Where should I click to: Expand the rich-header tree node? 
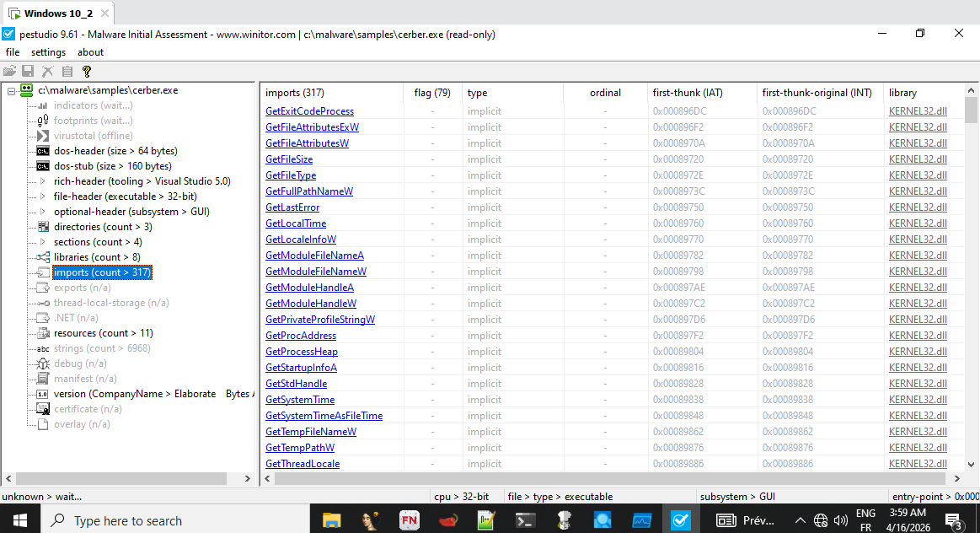tap(42, 181)
